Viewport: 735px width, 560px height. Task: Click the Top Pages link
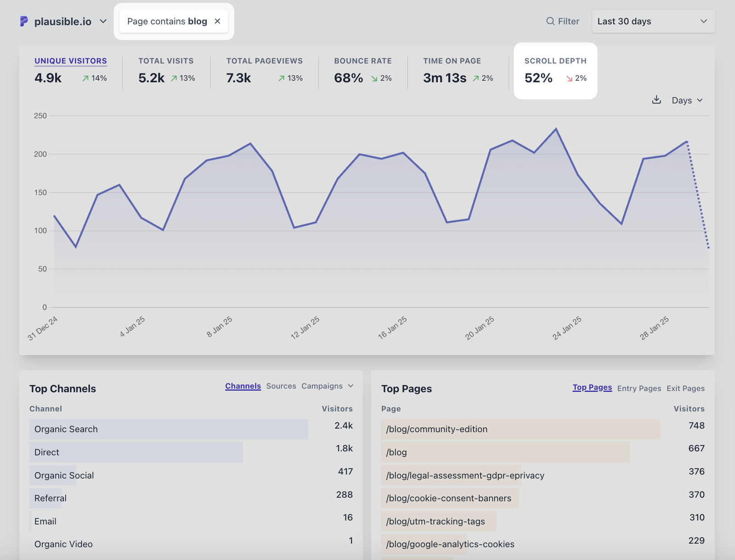click(592, 387)
